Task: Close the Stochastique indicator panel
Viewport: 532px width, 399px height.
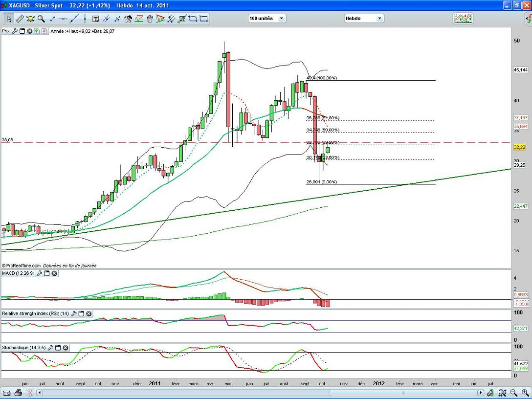Action: click(65, 348)
